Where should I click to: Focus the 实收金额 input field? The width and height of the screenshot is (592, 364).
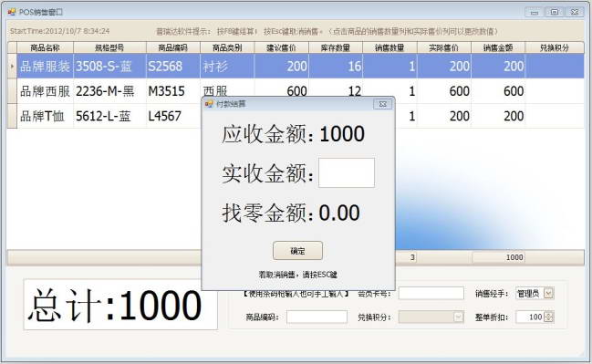pyautogui.click(x=347, y=173)
